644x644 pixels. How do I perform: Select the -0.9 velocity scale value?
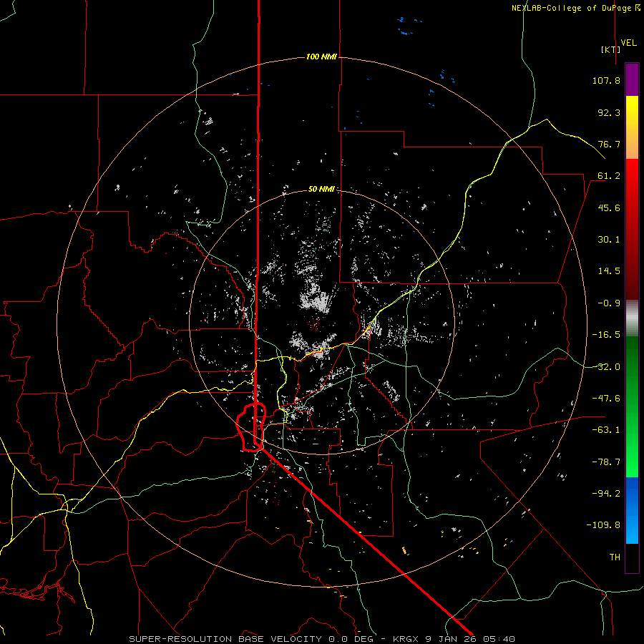coord(609,303)
